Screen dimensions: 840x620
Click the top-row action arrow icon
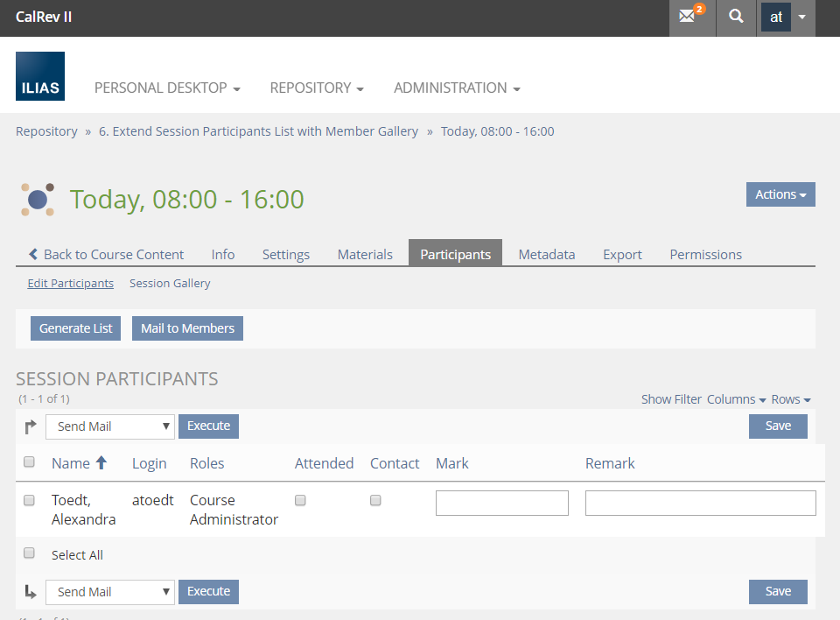pyautogui.click(x=31, y=426)
